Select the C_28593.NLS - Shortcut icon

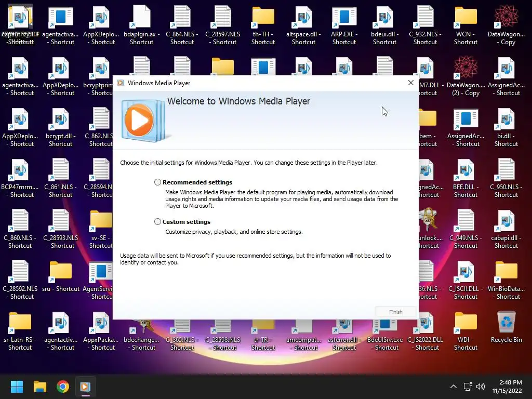[x=60, y=230]
